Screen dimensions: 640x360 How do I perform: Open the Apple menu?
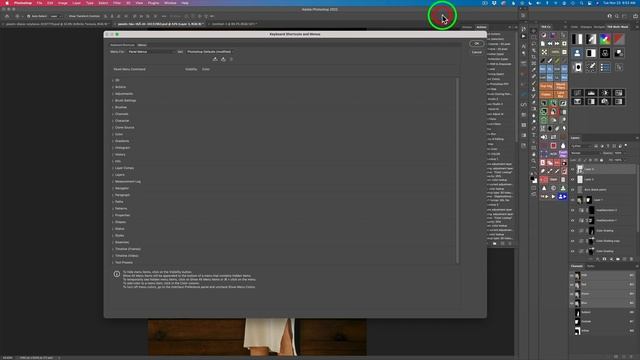(x=7, y=3)
